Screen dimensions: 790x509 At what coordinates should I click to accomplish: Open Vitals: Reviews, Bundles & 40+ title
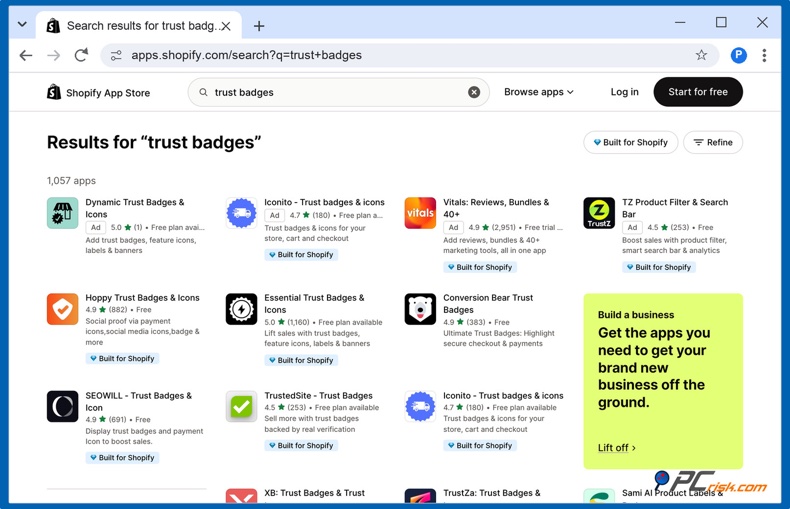[x=496, y=208]
